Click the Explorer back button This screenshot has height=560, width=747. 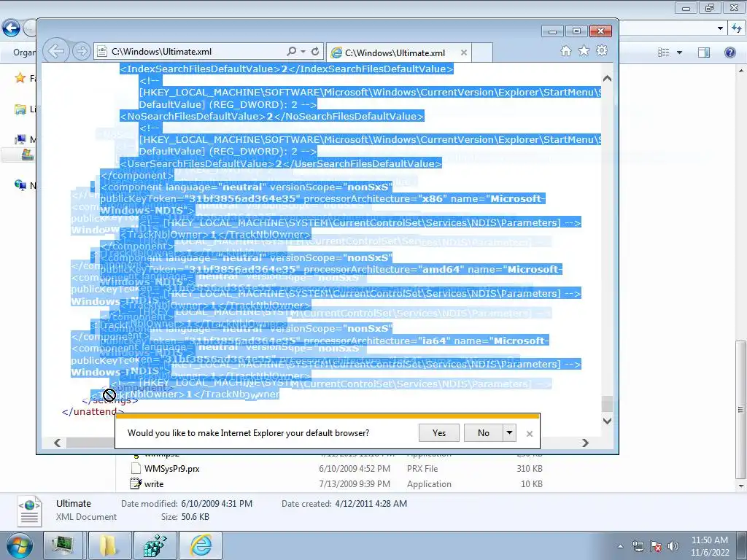pyautogui.click(x=11, y=28)
